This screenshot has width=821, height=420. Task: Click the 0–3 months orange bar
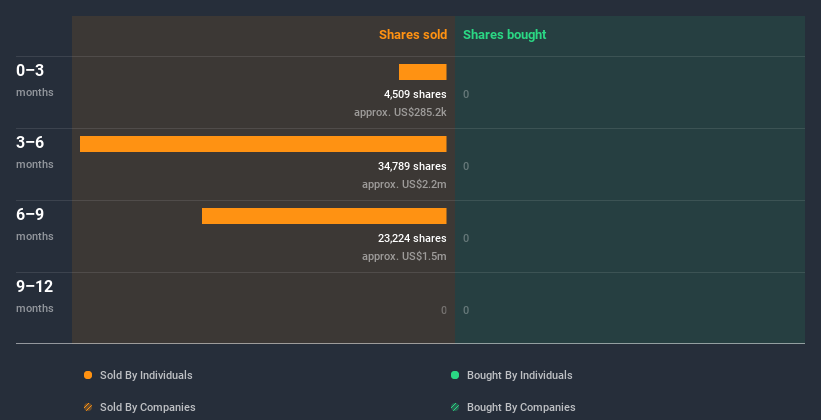tap(423, 72)
